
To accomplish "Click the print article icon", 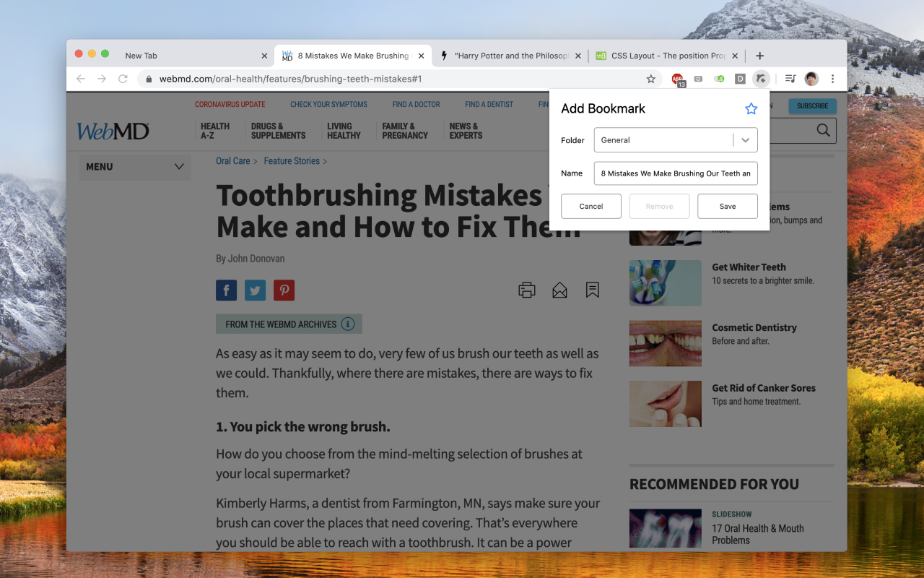I will coord(527,290).
